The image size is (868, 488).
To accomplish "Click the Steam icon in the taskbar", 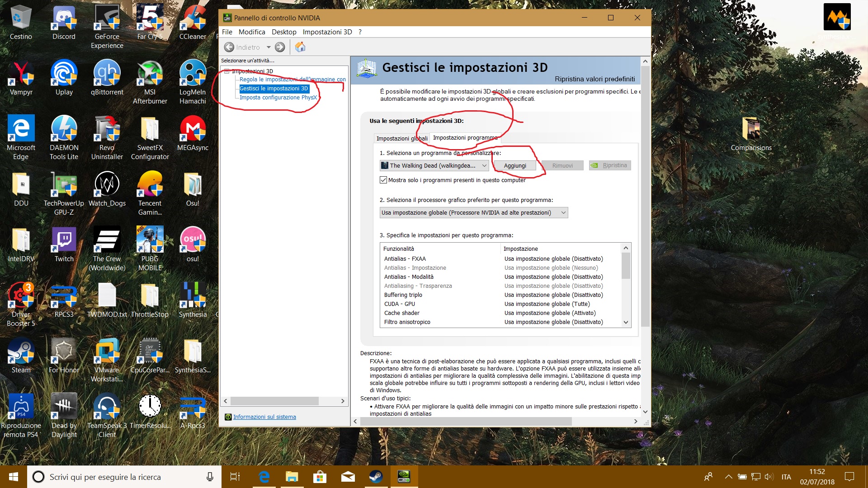I will [x=376, y=476].
